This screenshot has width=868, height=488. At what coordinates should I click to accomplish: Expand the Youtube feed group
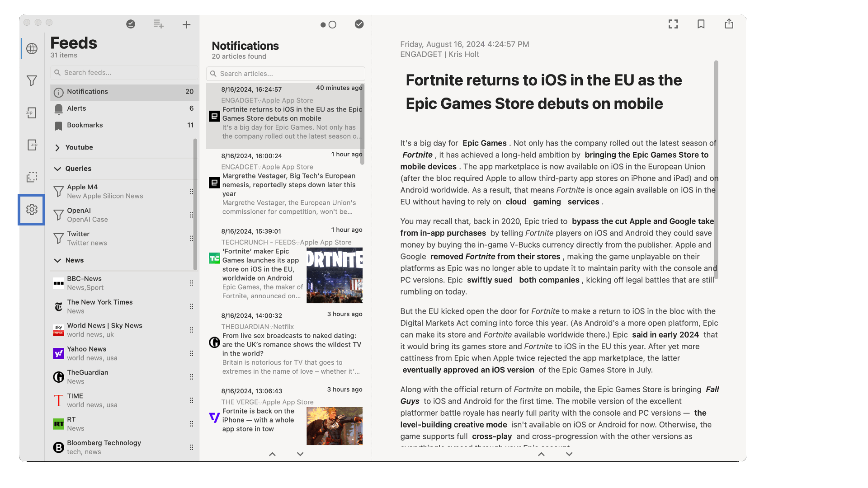point(57,147)
